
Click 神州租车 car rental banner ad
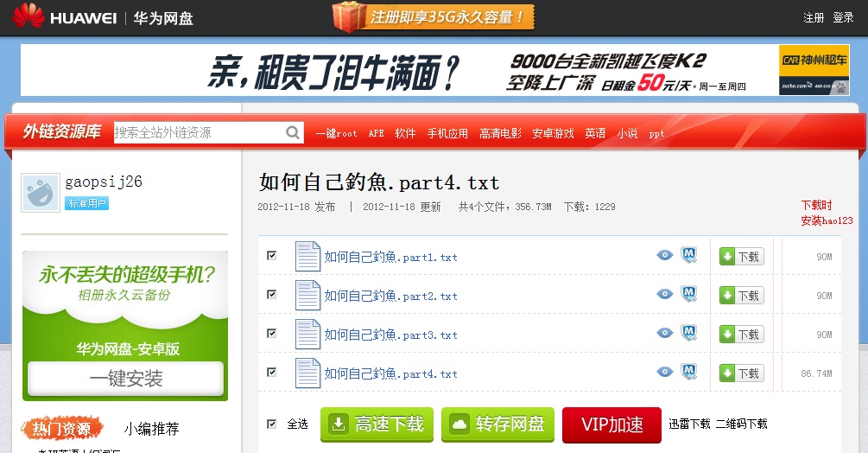(x=434, y=70)
